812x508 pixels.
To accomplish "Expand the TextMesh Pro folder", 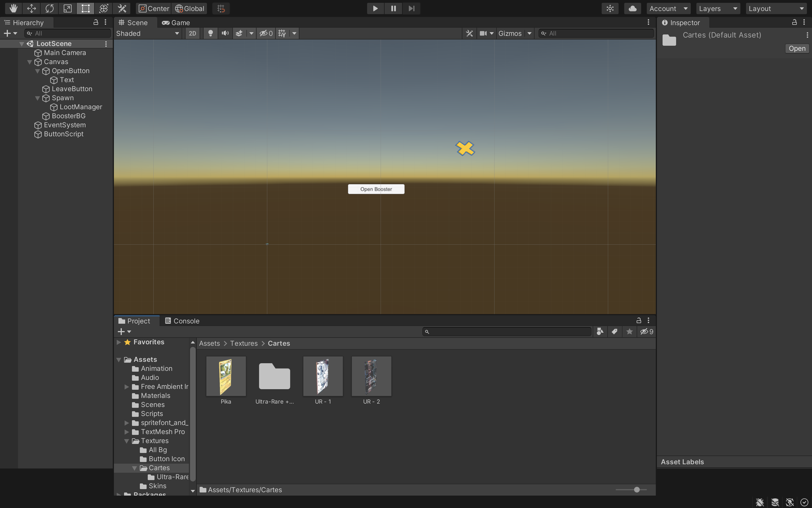I will pos(127,432).
